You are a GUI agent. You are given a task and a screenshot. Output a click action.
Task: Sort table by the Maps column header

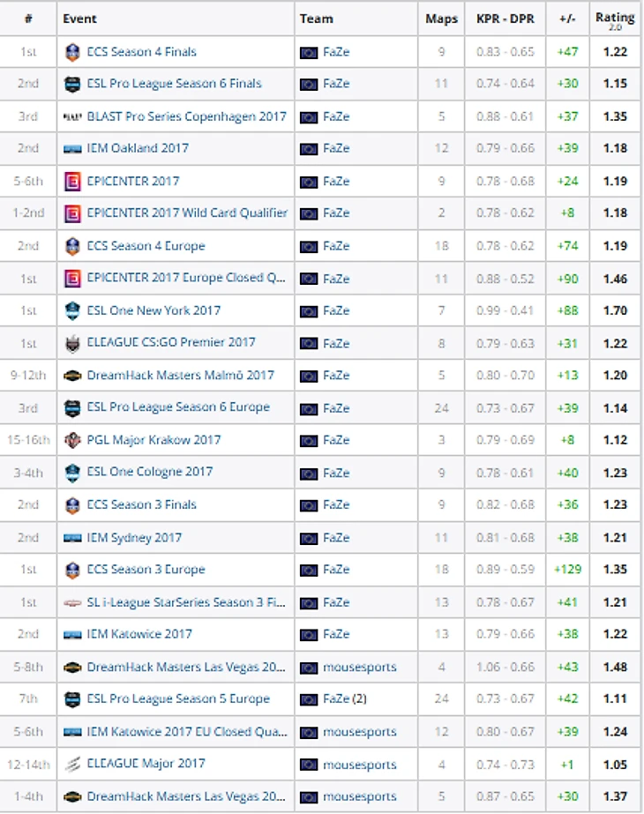tap(441, 19)
